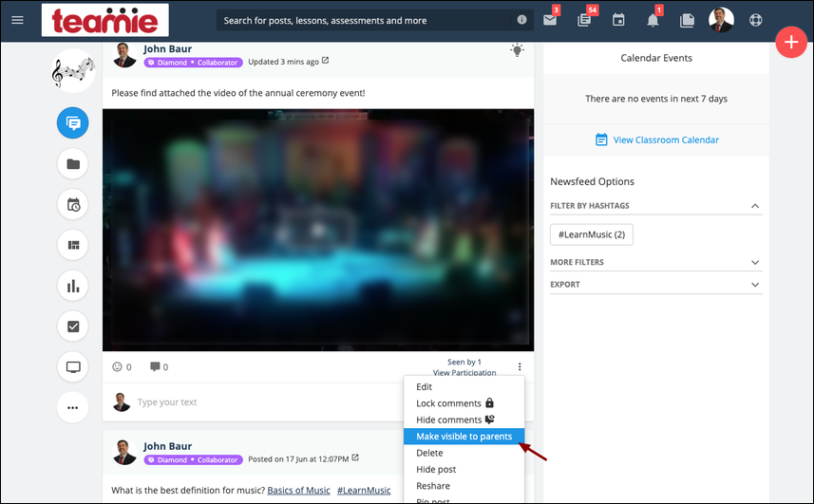814x504 pixels.
Task: Click the red plus create button
Action: tap(791, 42)
